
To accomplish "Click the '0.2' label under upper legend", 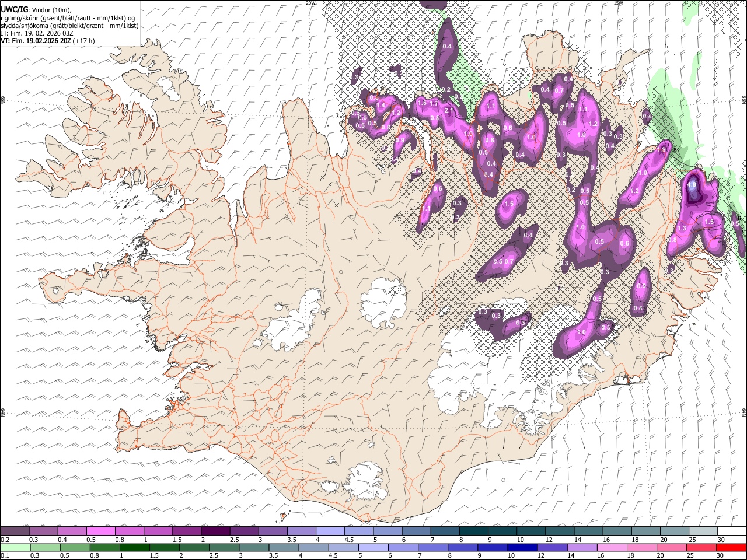I will [5, 539].
